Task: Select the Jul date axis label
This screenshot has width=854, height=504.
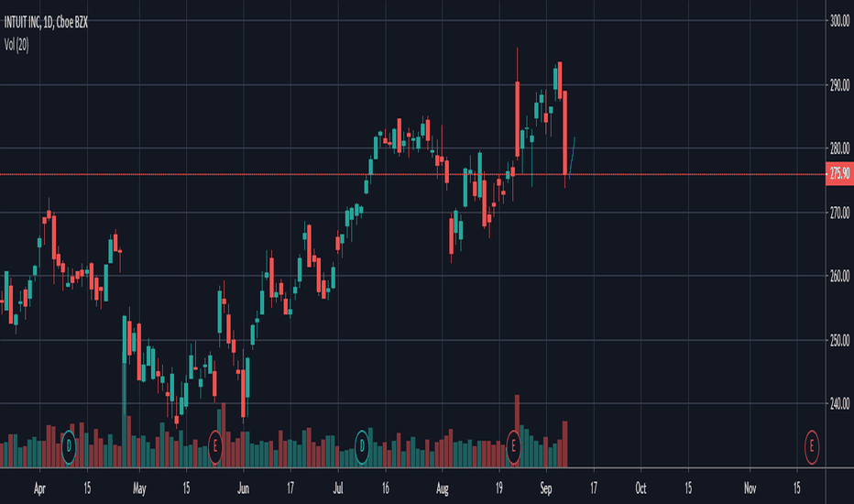Action: pyautogui.click(x=338, y=488)
